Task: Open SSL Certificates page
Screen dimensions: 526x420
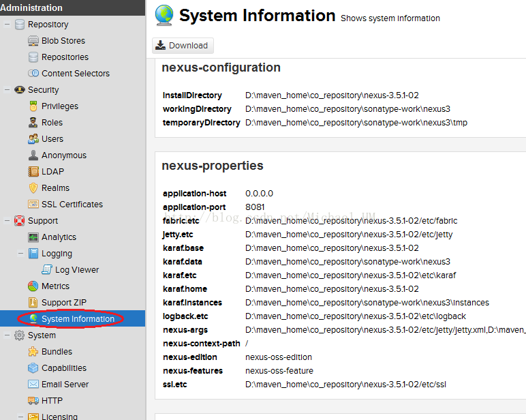Action: 72,205
